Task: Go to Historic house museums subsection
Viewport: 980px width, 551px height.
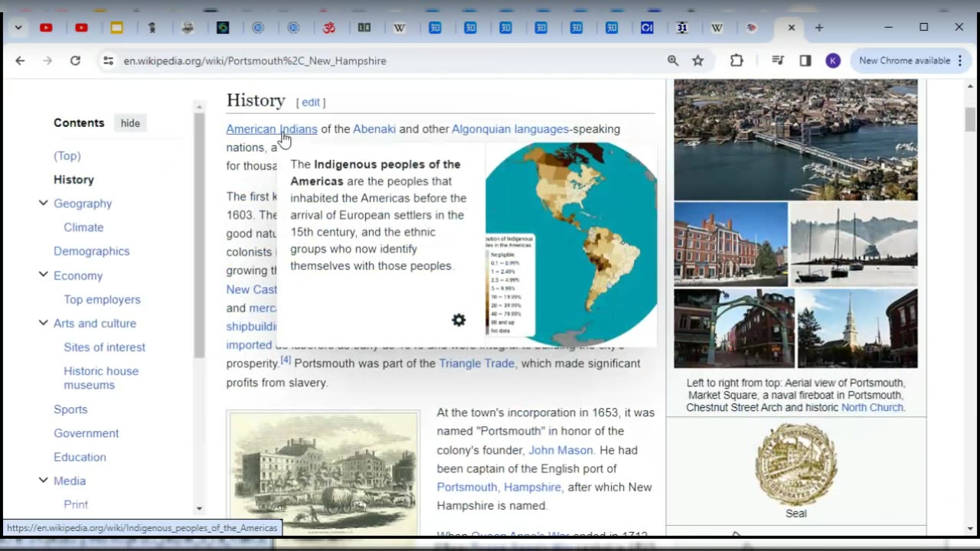Action: pyautogui.click(x=101, y=378)
